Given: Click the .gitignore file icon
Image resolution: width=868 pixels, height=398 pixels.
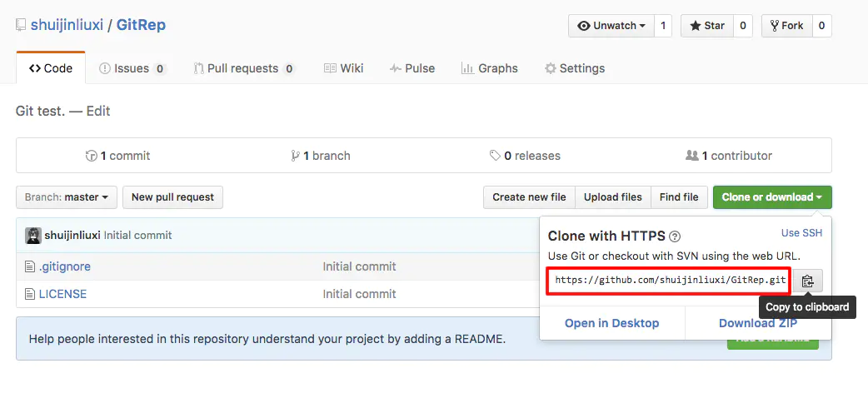Looking at the screenshot, I should [x=30, y=266].
